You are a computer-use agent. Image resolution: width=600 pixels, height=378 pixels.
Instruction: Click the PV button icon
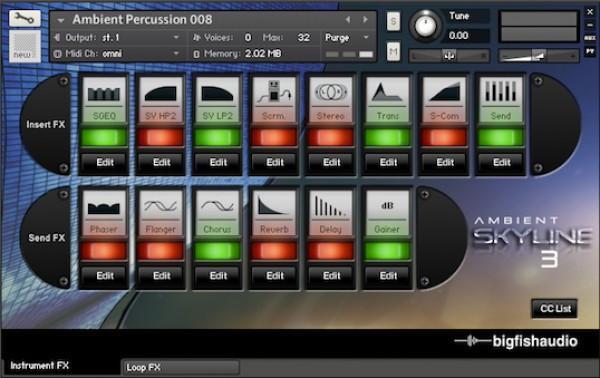tap(590, 51)
